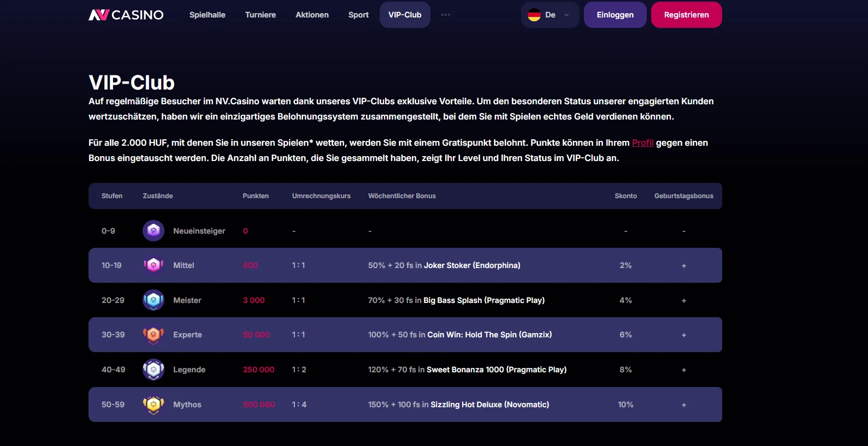This screenshot has width=868, height=446.
Task: Click the Legende level badge icon
Action: (153, 370)
